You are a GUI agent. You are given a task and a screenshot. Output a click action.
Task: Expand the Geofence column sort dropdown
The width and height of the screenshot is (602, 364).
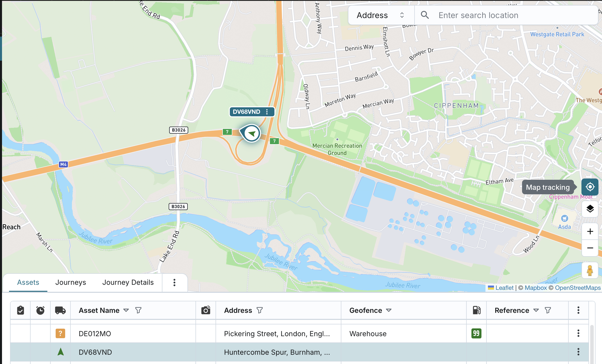point(389,310)
